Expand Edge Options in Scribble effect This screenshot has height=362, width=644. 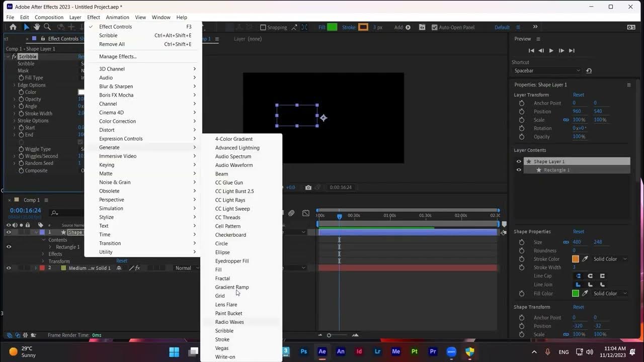tap(14, 85)
